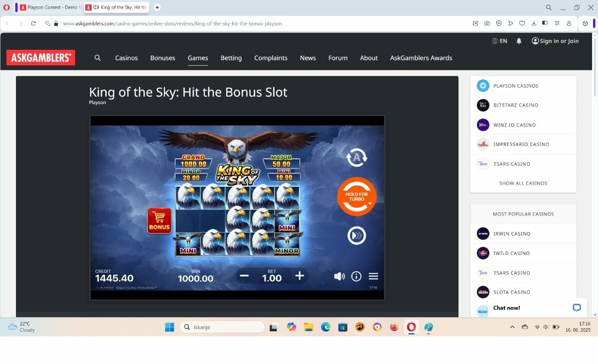Open a new browser tab

(157, 7)
